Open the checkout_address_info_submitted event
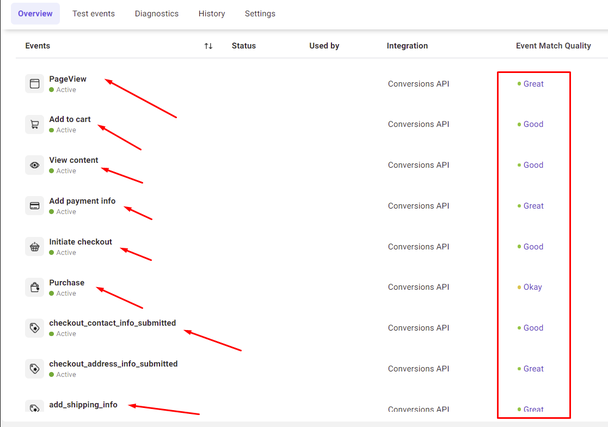Screen dimensions: 608x427 [x=113, y=364]
